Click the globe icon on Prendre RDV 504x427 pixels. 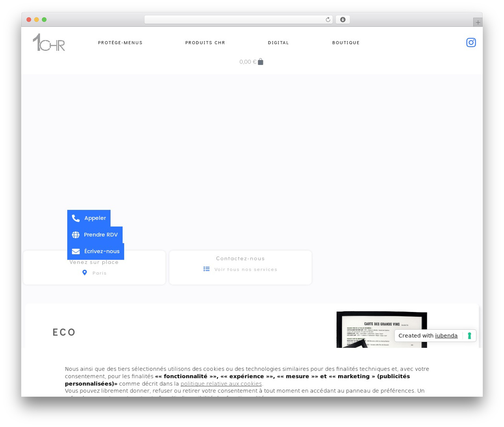(76, 235)
